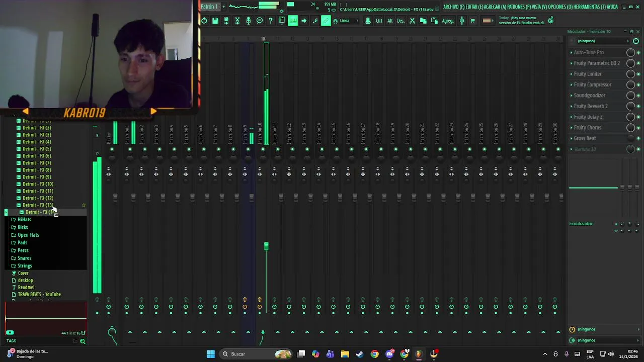Click the Inserción 10 volume fader handle

click(x=266, y=246)
